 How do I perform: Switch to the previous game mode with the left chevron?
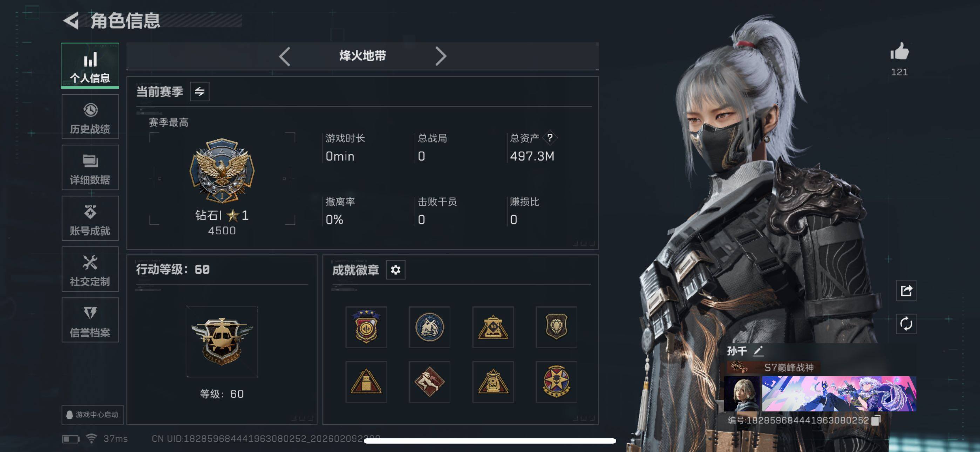285,56
